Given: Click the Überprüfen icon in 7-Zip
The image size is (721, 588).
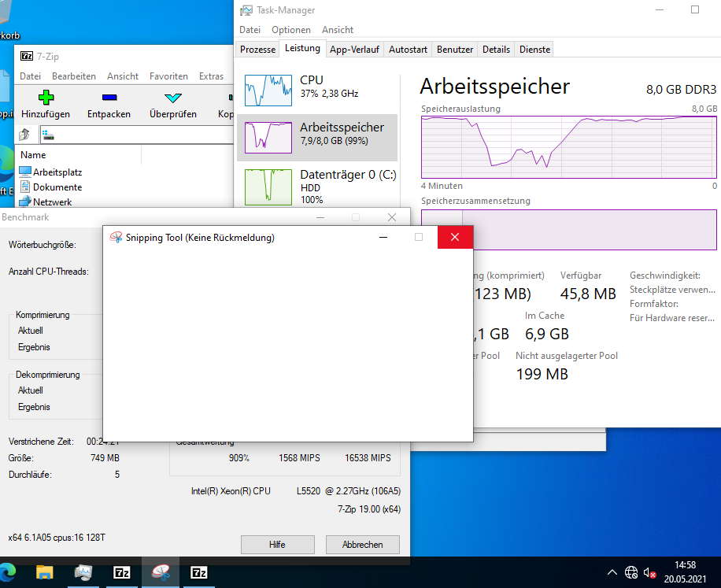Looking at the screenshot, I should pos(173,98).
